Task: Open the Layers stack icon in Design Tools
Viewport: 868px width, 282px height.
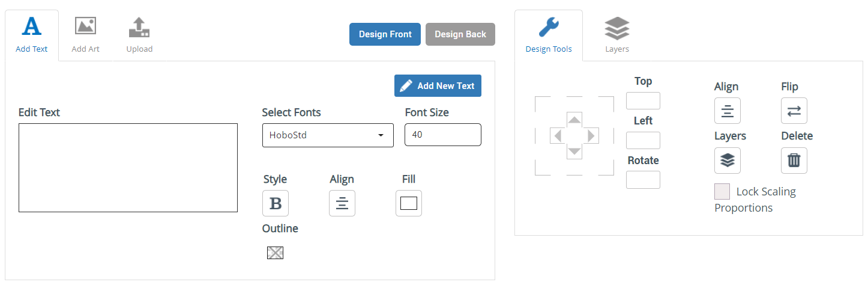Action: [728, 160]
